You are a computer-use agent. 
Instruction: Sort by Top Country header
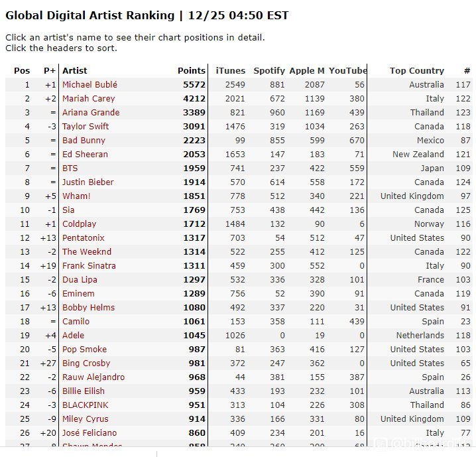[417, 70]
